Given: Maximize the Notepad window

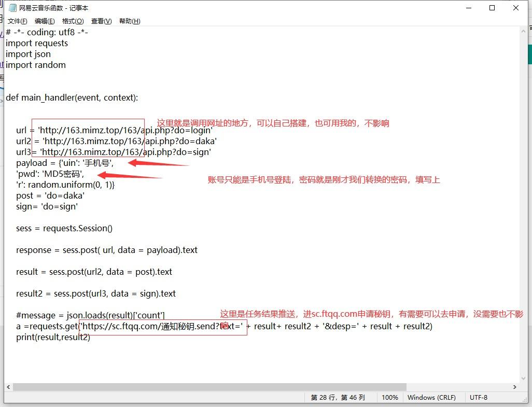Looking at the screenshot, I should pyautogui.click(x=492, y=8).
